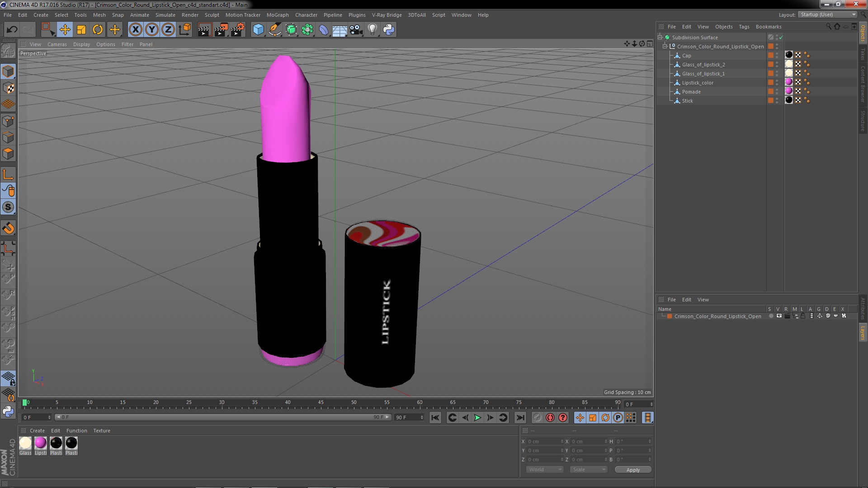Toggle Lipstick_color layer square

click(771, 83)
